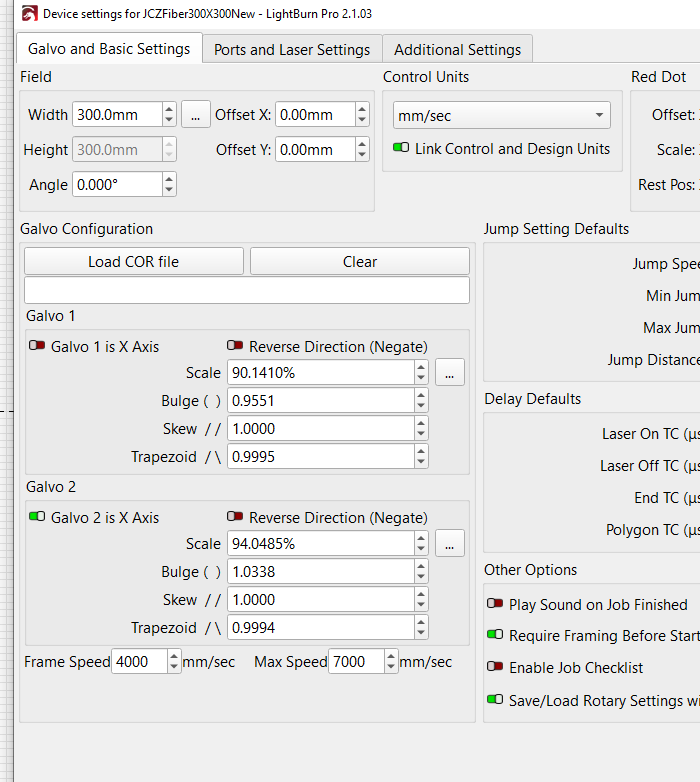Image resolution: width=700 pixels, height=782 pixels.
Task: Open Galvo 2 Scale ellipsis button
Action: [x=450, y=544]
